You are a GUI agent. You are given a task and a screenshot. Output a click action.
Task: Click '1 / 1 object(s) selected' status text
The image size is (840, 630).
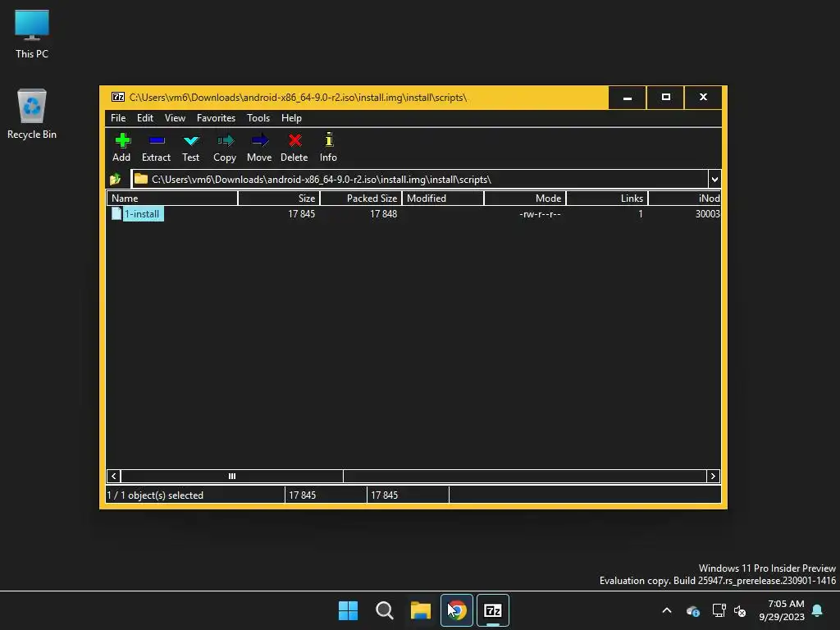point(155,495)
